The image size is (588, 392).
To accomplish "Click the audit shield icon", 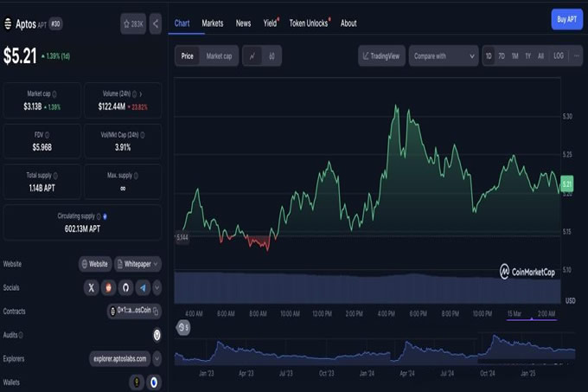I will 157,335.
